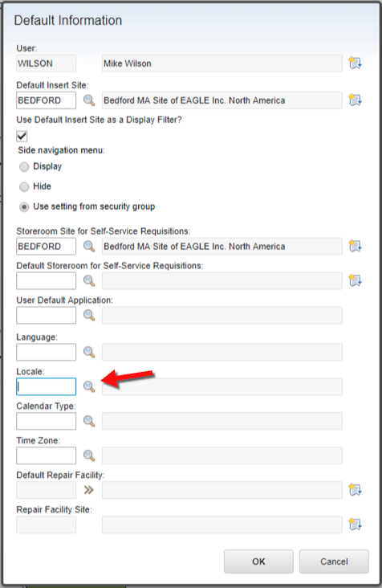Focus the Time Zone input field
The width and height of the screenshot is (382, 588).
click(x=46, y=455)
